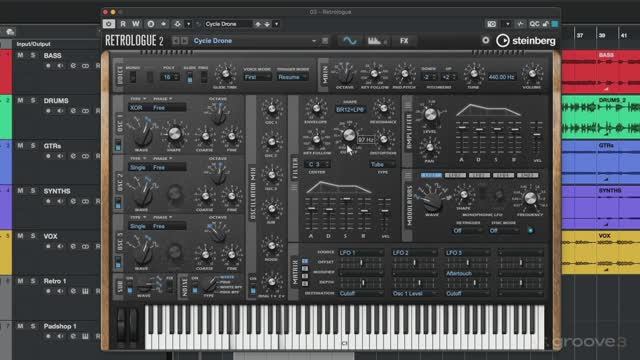Toggle the Mono switch in Voice section
The width and height of the screenshot is (640, 360).
click(133, 77)
